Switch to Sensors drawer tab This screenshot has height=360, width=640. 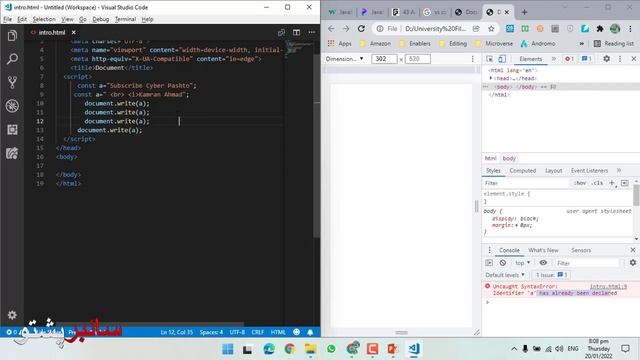(581, 250)
